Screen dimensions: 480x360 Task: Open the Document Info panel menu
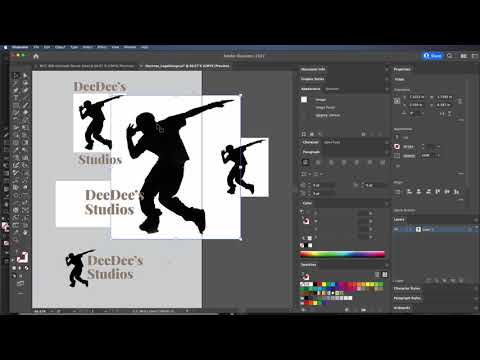[387, 69]
